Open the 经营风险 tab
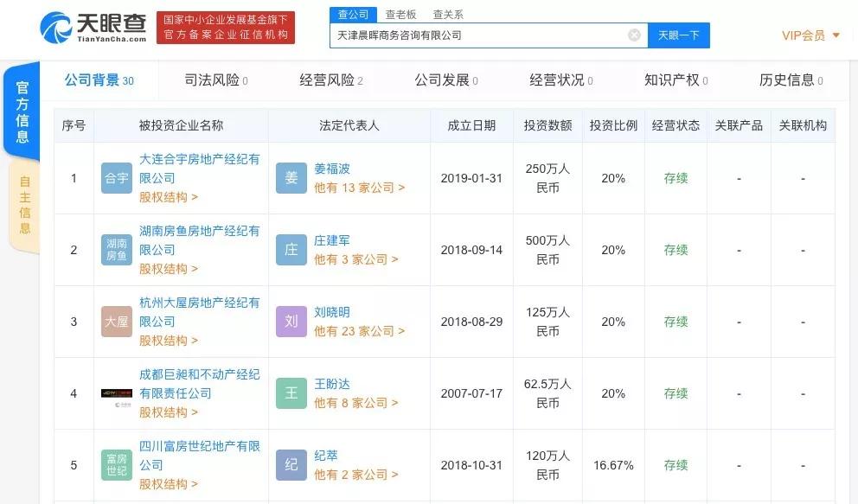 point(331,80)
